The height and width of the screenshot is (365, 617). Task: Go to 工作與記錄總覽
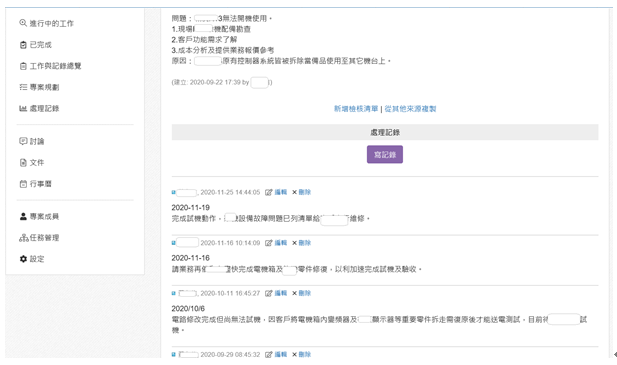pyautogui.click(x=50, y=66)
